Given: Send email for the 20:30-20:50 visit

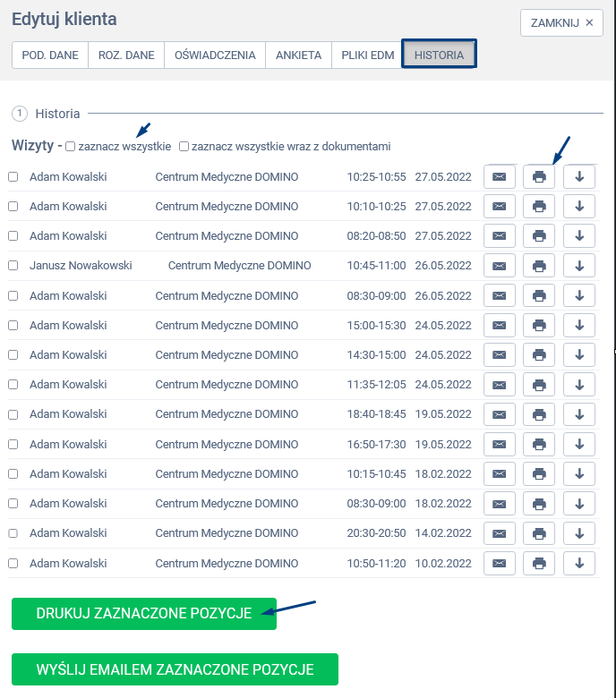Looking at the screenshot, I should (x=499, y=533).
